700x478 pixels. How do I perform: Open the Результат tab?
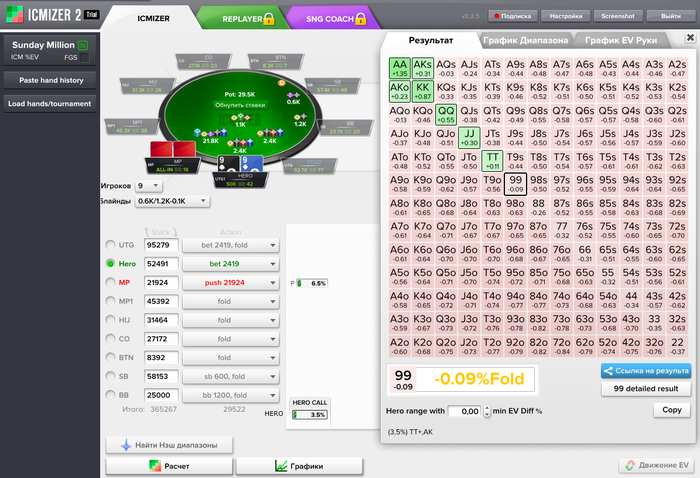pyautogui.click(x=430, y=40)
